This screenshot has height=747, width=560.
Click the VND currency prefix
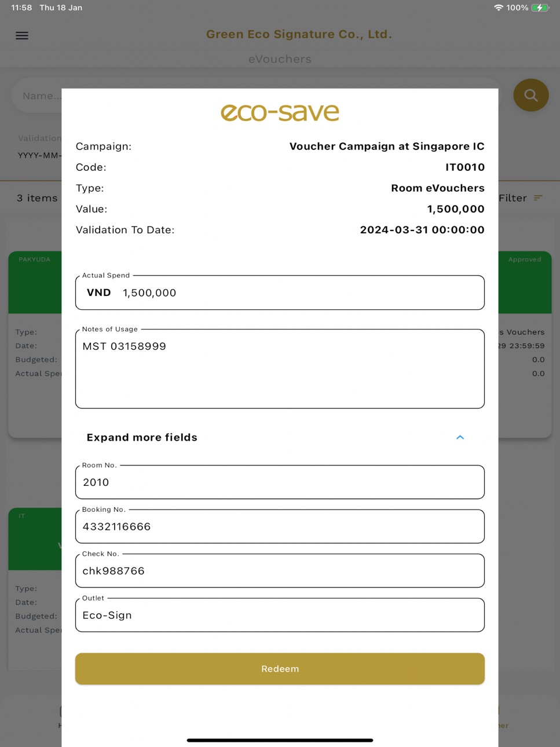99,292
